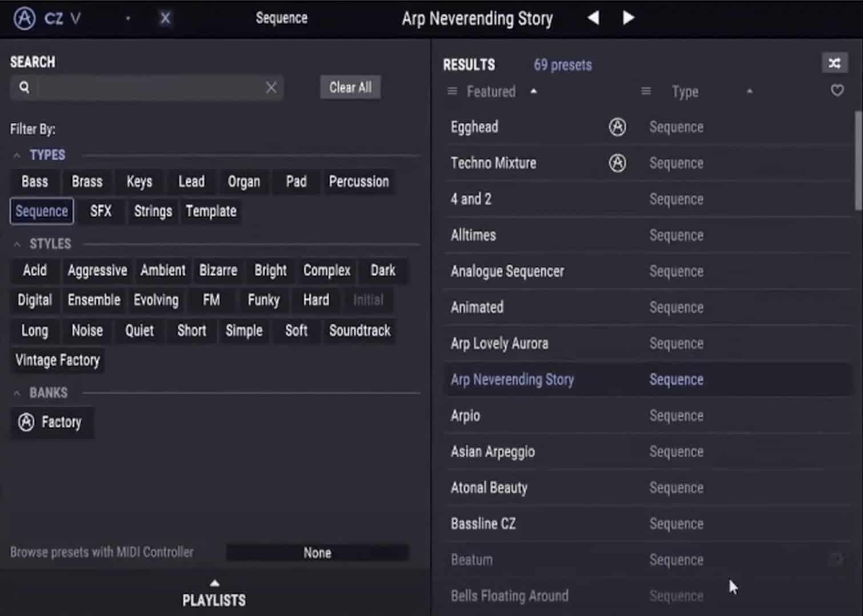
Task: Collapse the STYLES filter section
Action: (x=16, y=243)
